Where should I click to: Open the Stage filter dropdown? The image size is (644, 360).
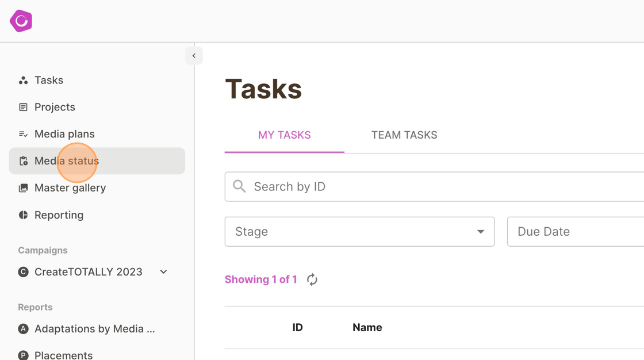point(359,232)
